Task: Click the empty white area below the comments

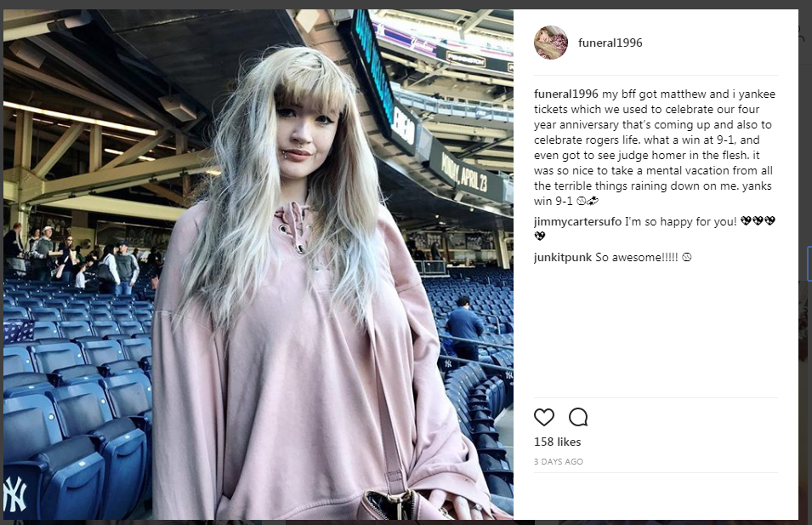Action: tap(656, 332)
